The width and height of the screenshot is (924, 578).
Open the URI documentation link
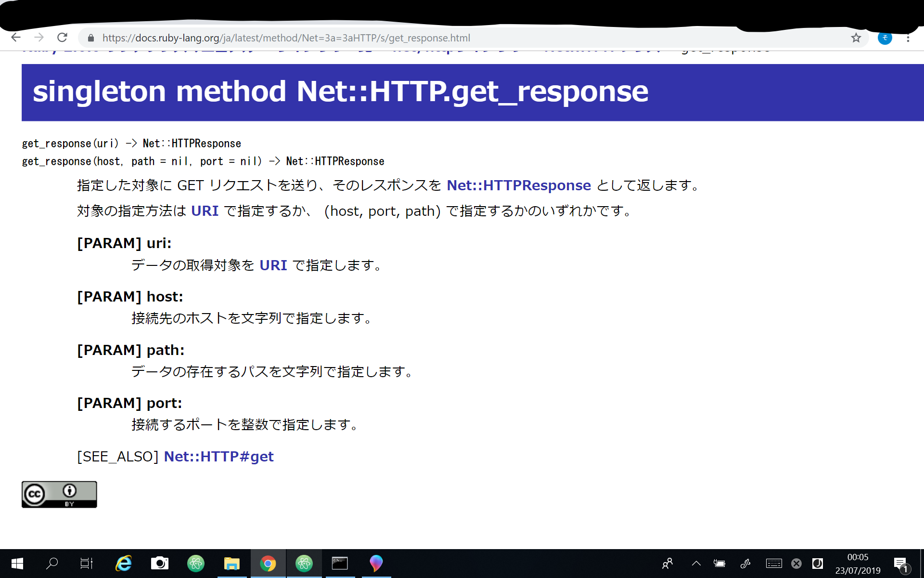[x=205, y=211]
